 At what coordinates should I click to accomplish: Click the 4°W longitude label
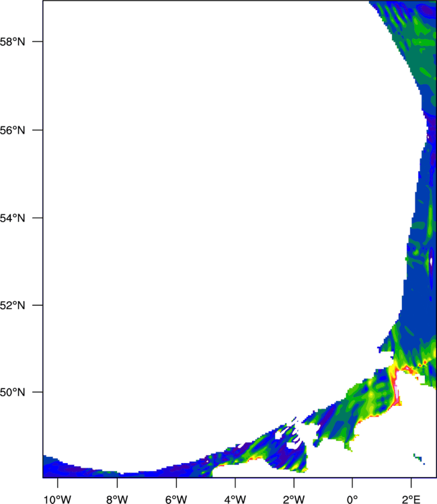pos(235,499)
